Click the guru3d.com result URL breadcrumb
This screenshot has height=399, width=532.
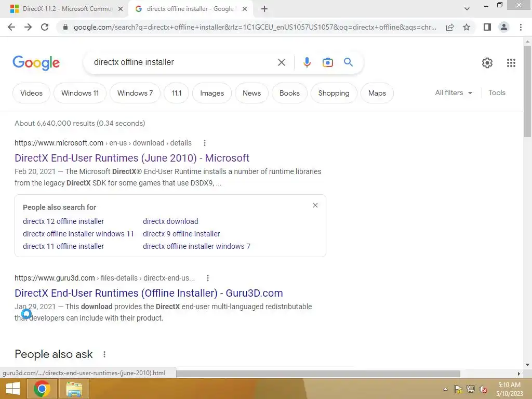(x=105, y=278)
